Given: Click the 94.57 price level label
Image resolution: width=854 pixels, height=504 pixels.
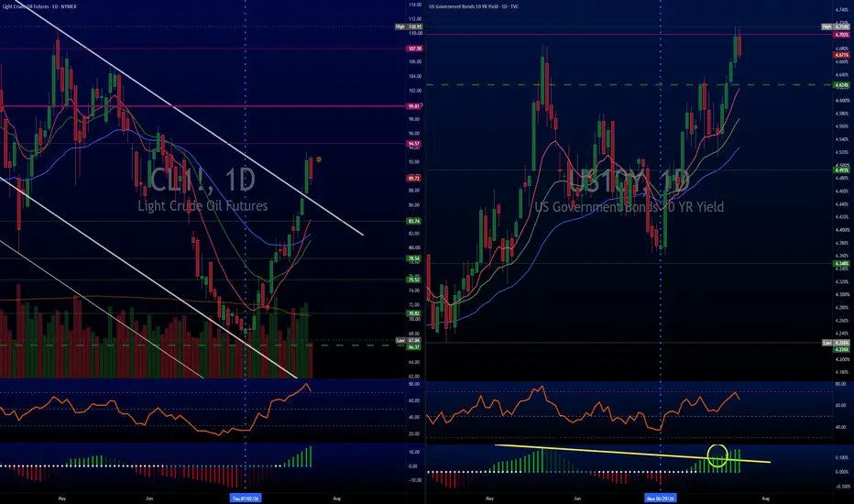Looking at the screenshot, I should tap(414, 144).
